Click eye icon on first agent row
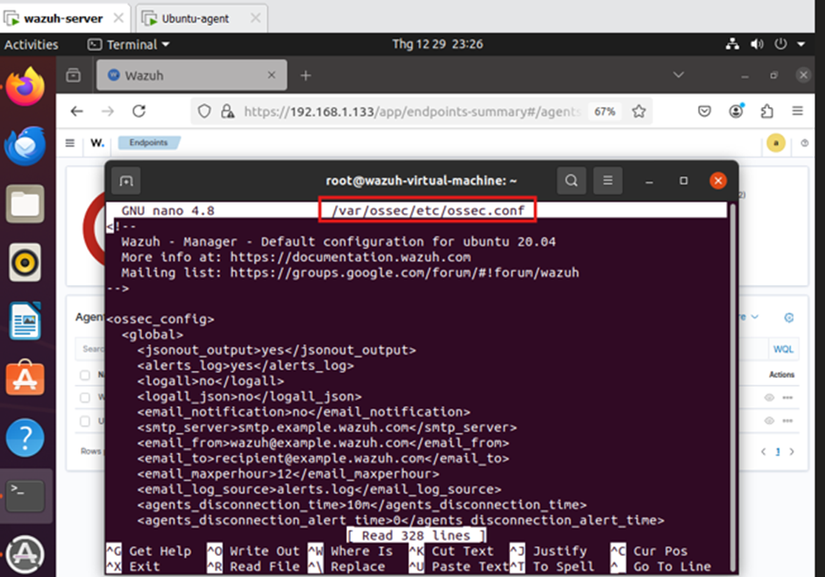 [769, 398]
